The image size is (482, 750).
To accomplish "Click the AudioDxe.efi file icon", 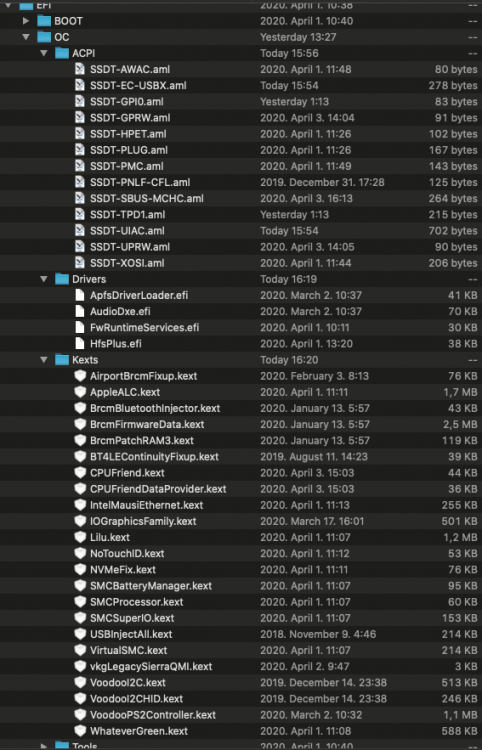I will 80,311.
